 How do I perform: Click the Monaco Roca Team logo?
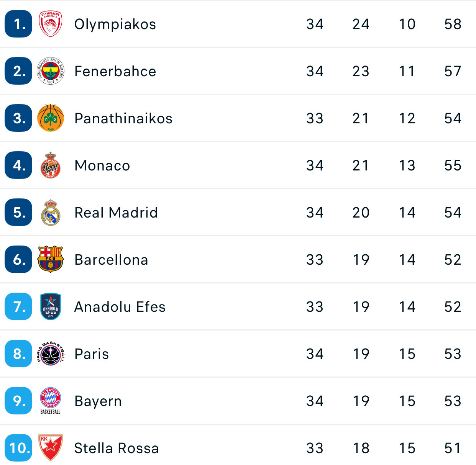tap(51, 165)
